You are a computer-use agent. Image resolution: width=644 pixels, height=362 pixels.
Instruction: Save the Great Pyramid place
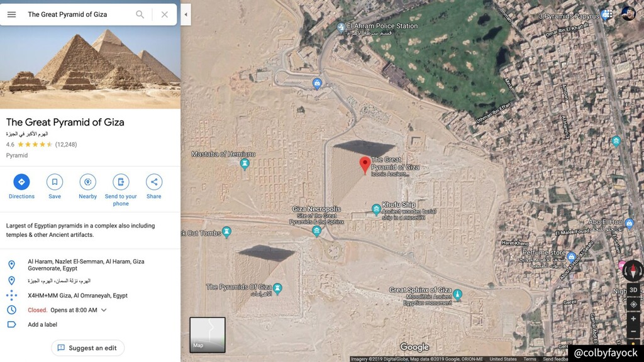click(x=55, y=182)
